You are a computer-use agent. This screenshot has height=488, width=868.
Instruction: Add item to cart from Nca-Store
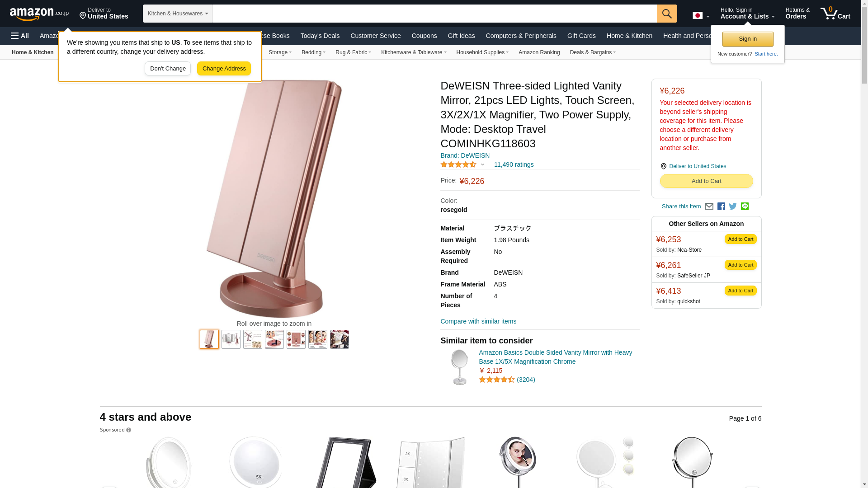point(741,239)
